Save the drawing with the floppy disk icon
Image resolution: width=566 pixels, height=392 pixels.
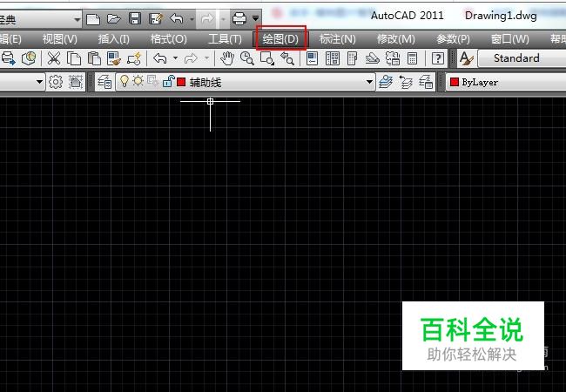[x=135, y=18]
